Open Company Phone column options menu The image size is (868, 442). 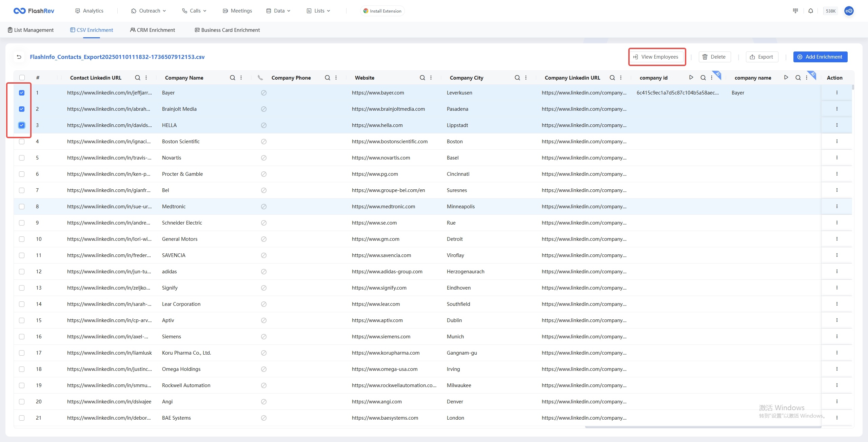tap(336, 78)
